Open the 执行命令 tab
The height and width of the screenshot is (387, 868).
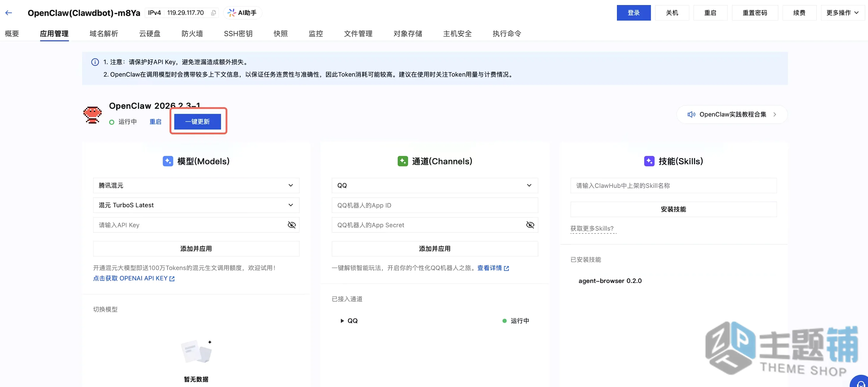[507, 34]
